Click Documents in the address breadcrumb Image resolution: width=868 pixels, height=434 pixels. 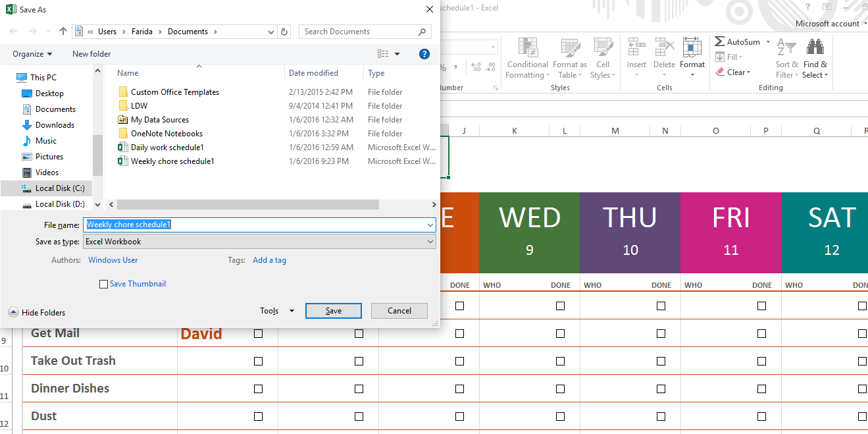click(x=188, y=32)
